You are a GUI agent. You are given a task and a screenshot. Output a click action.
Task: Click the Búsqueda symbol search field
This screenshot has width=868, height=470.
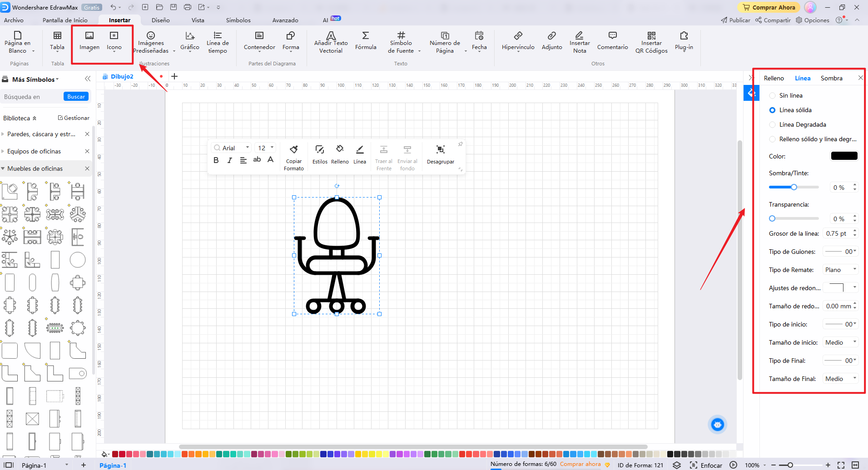(x=32, y=97)
